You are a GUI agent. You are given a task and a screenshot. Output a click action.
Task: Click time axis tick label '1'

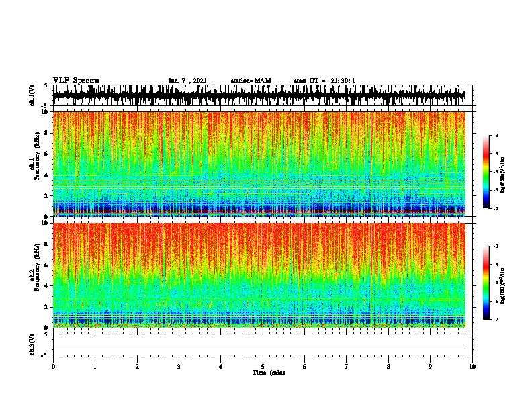pyautogui.click(x=95, y=367)
